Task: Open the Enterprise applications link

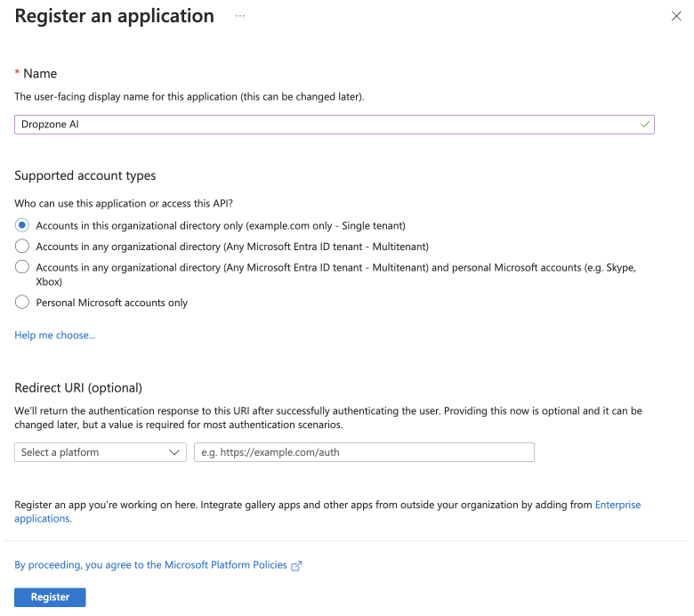Action: click(x=617, y=505)
